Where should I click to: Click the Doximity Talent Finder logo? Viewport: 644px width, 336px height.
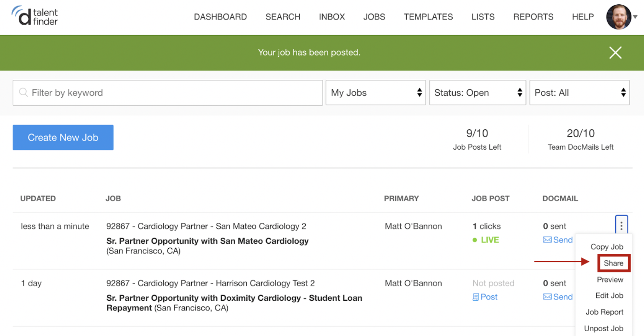[34, 16]
